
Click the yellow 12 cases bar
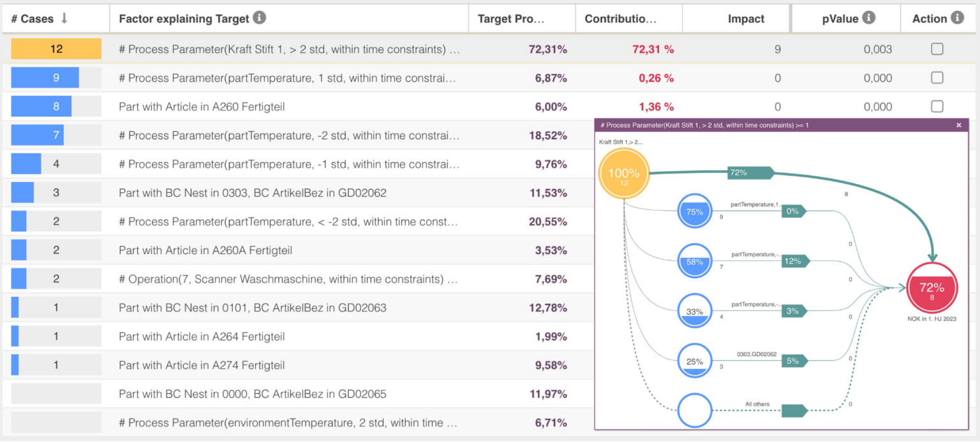56,49
